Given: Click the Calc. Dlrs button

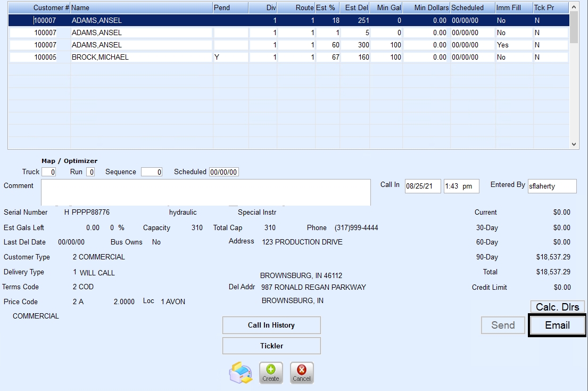Looking at the screenshot, I should [557, 307].
